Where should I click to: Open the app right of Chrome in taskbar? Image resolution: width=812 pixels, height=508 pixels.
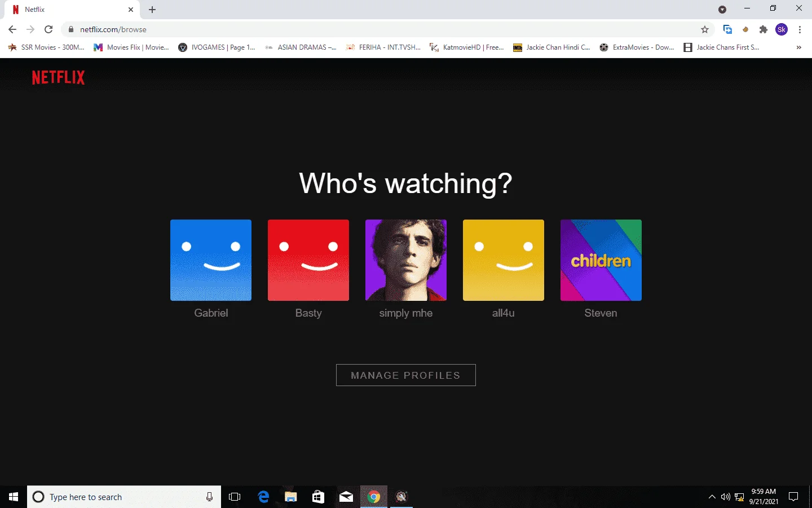pos(401,497)
